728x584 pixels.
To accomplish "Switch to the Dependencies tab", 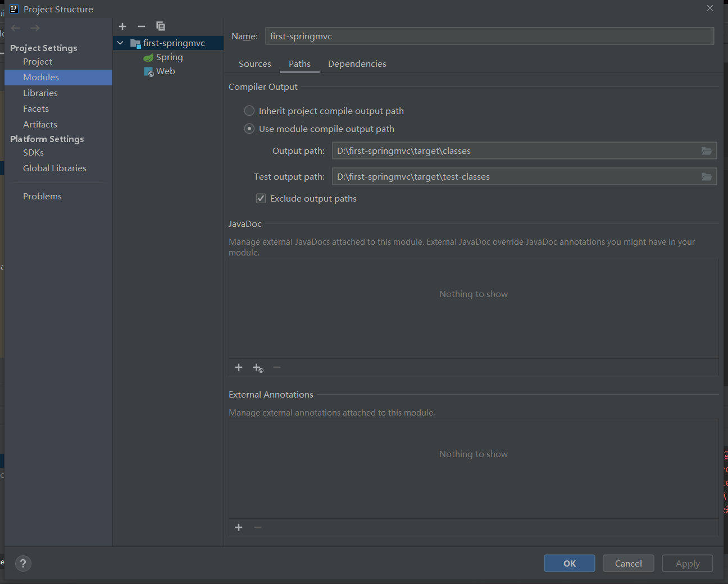I will [357, 64].
